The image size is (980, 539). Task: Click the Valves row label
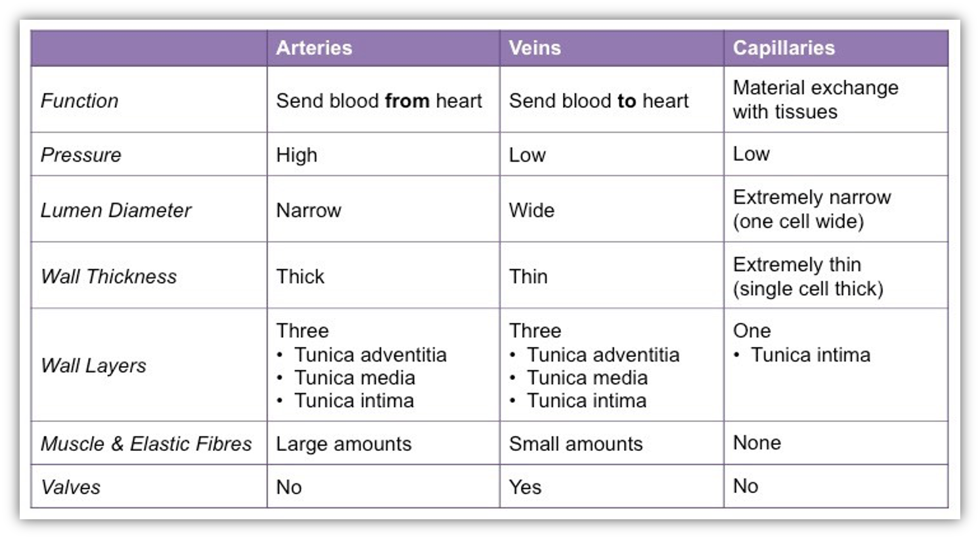tap(70, 487)
